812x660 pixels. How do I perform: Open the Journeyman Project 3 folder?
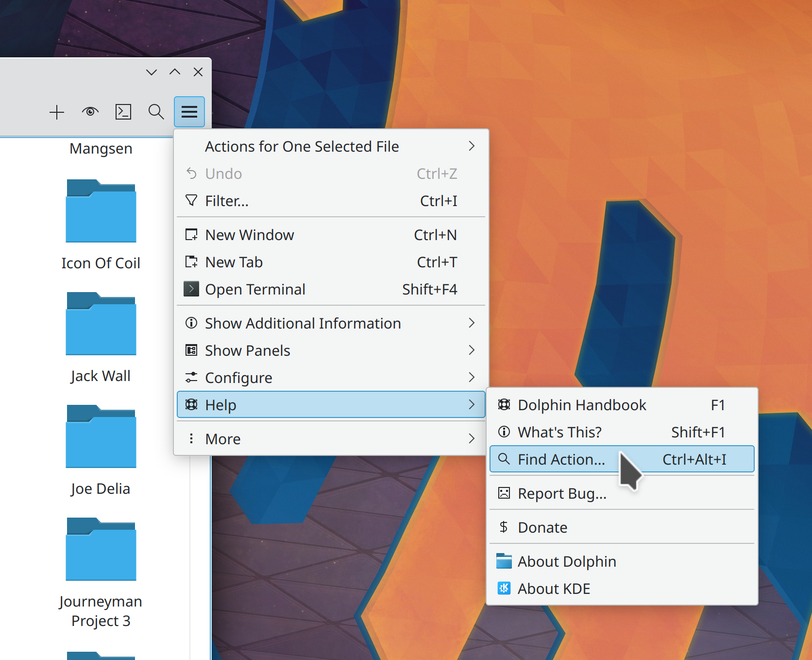[x=101, y=550]
